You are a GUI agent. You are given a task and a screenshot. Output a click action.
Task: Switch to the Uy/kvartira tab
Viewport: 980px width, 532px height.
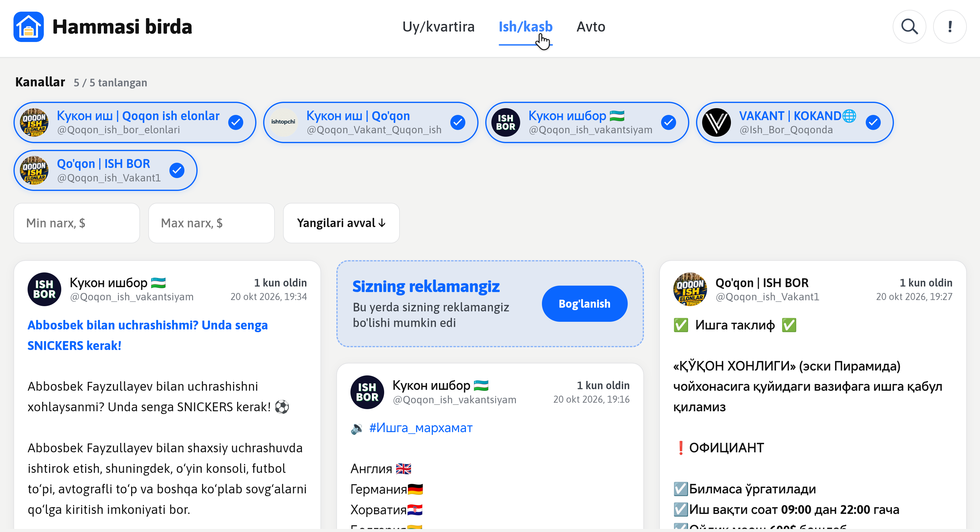pyautogui.click(x=438, y=27)
